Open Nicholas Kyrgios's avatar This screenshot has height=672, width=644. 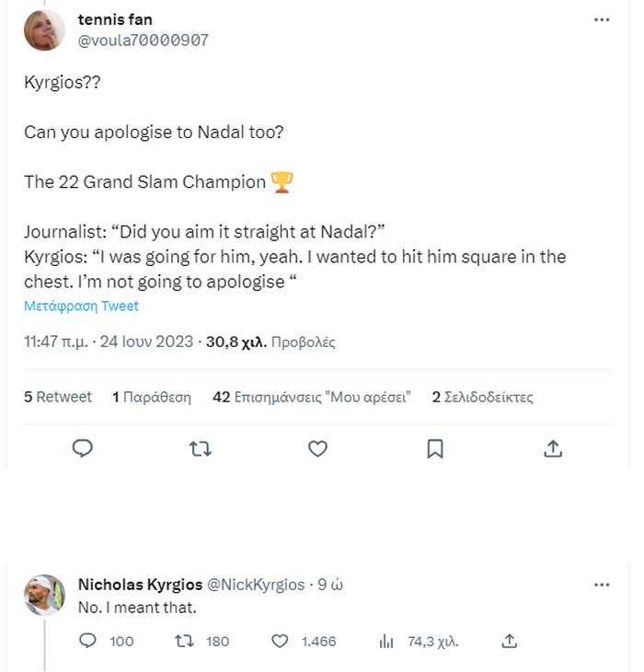point(44,596)
